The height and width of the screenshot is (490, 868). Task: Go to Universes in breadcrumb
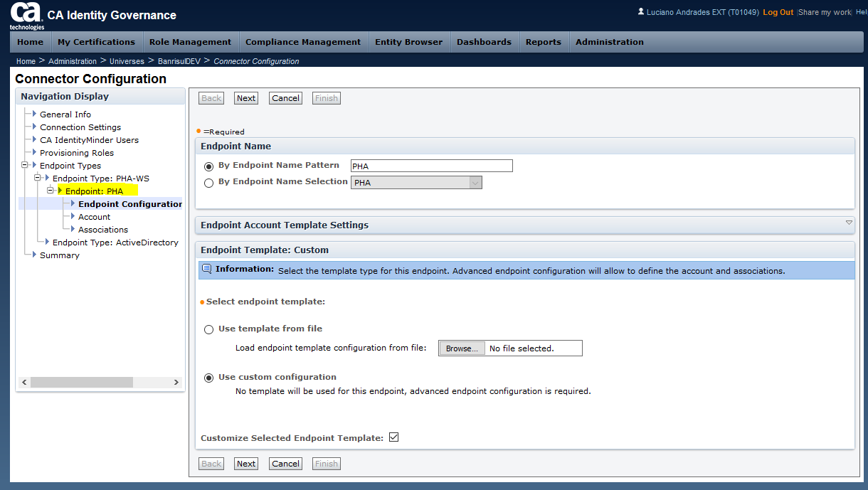point(127,61)
